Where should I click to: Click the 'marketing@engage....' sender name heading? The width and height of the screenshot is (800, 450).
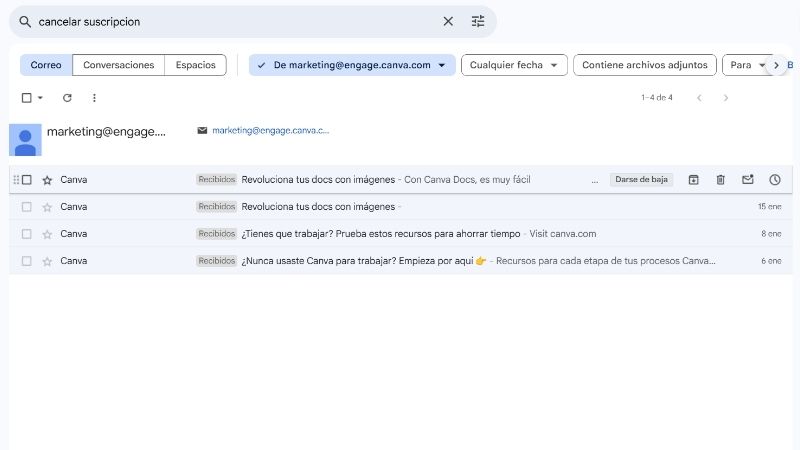[x=106, y=132]
